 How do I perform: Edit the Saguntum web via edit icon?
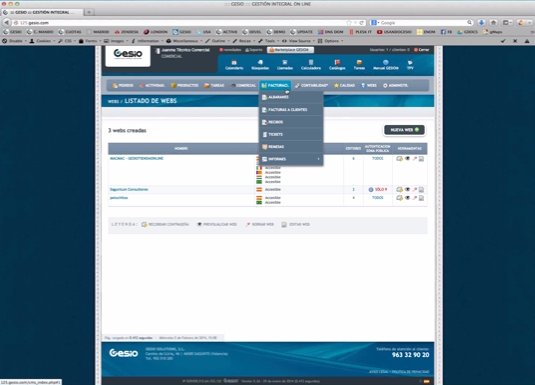coord(421,189)
